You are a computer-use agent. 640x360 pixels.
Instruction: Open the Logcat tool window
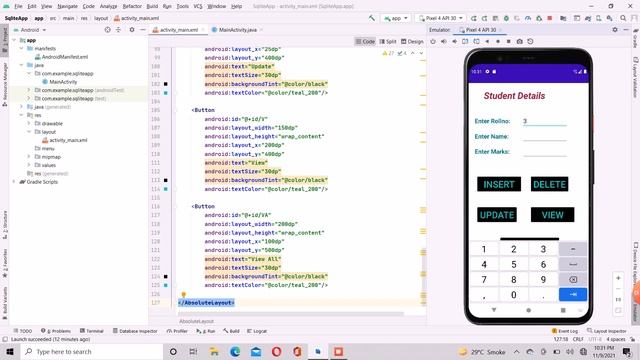257,331
